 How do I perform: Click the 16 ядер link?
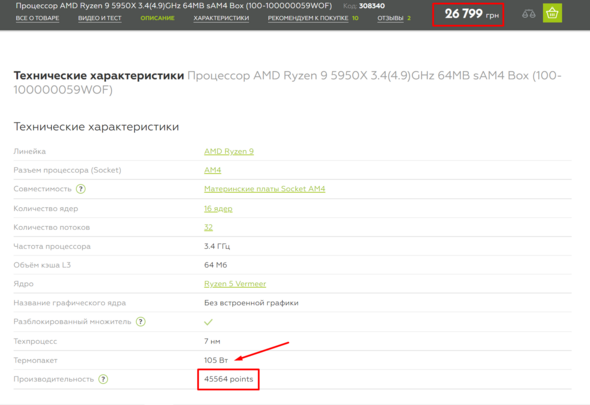[218, 209]
